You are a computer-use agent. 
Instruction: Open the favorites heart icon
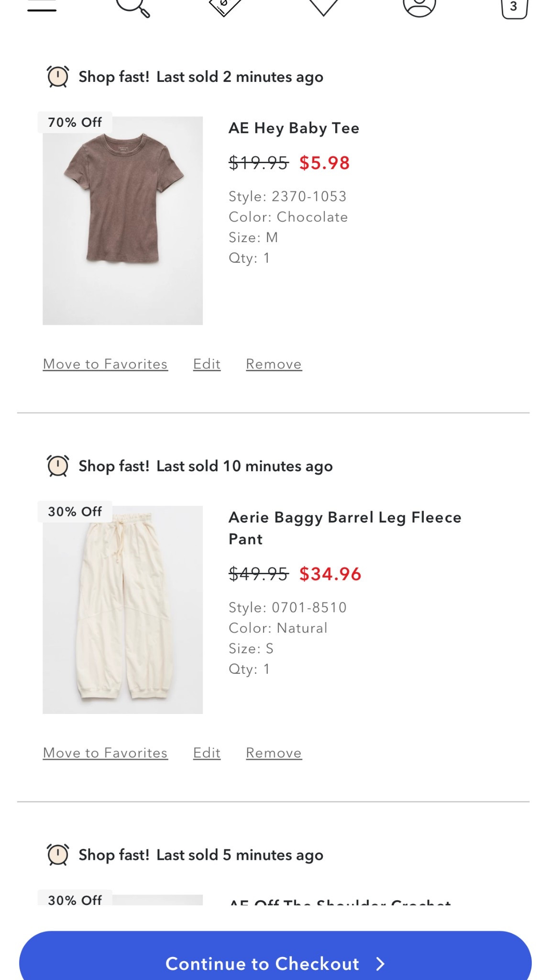pos(323,7)
